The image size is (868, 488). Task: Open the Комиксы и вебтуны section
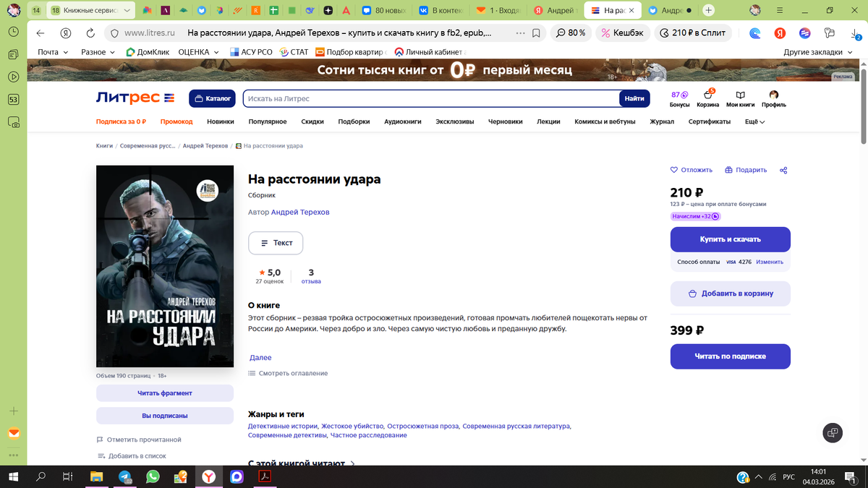tap(605, 121)
